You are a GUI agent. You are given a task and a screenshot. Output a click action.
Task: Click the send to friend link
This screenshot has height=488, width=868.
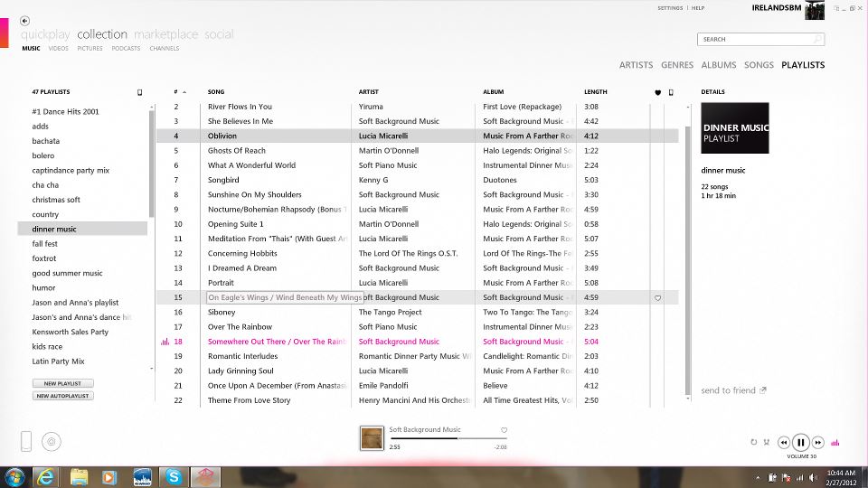coord(733,390)
